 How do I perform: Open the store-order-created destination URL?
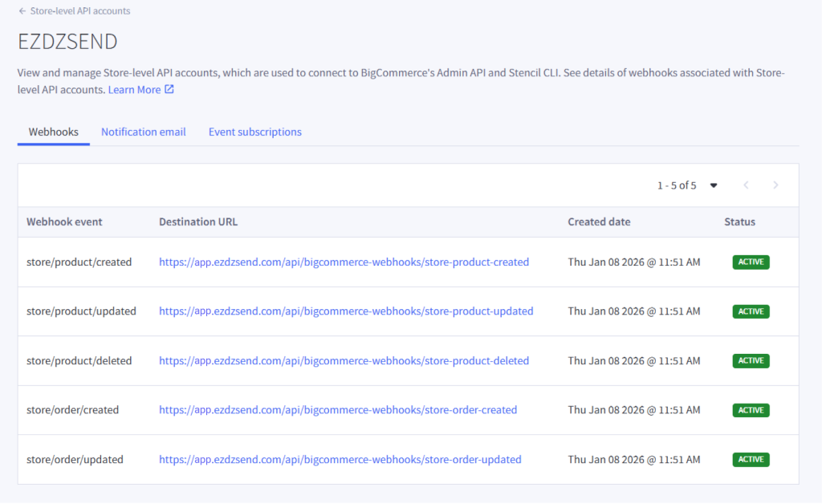[338, 410]
